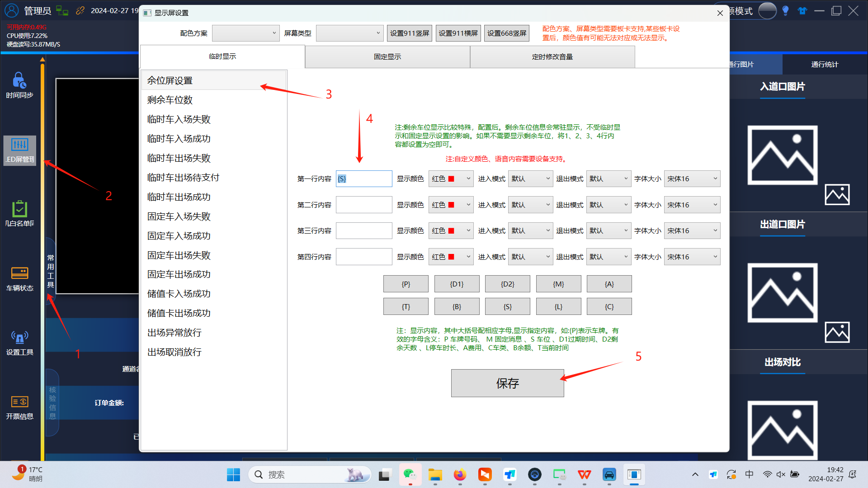Open the 车辆状态 sidebar icon
The height and width of the screenshot is (488, 868).
click(19, 279)
